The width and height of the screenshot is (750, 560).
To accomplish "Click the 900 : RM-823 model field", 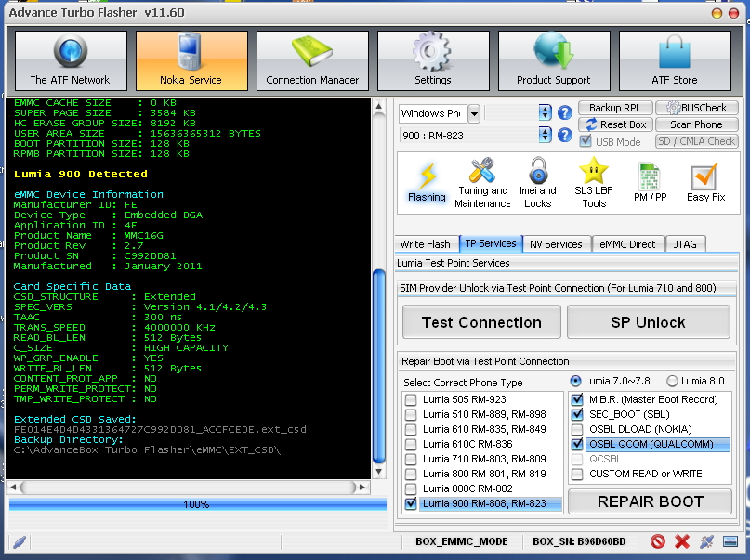I will point(468,136).
